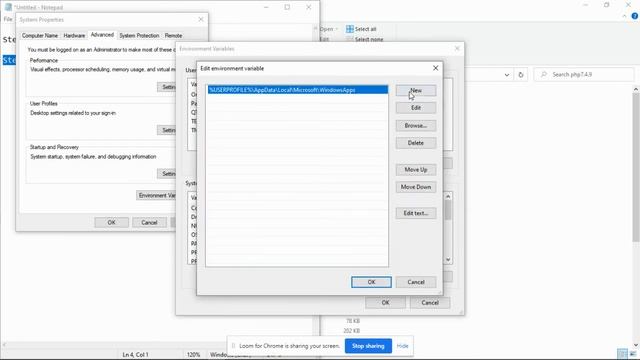Collapse the File Explorer ribbon chevron

pyautogui.click(x=624, y=16)
